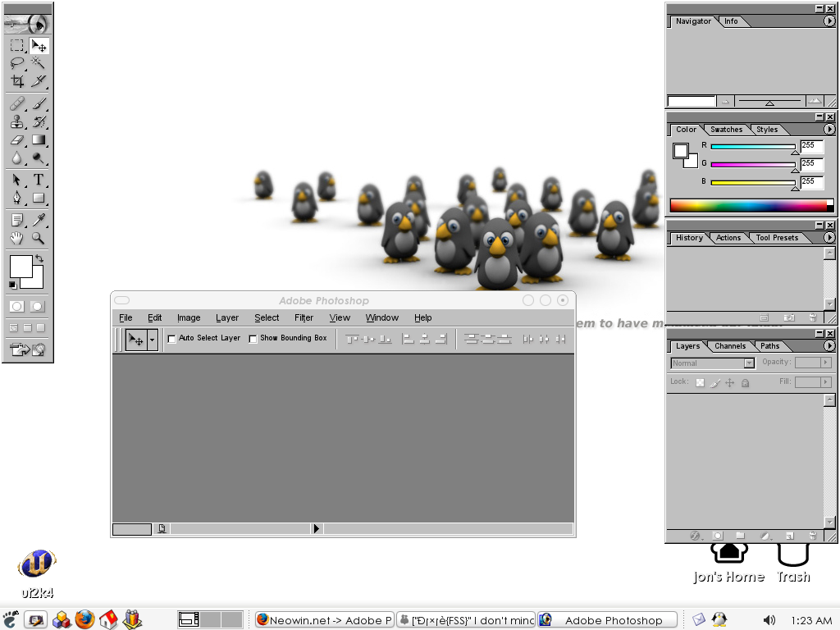Select the Healing Brush tool
The width and height of the screenshot is (840, 630).
tap(17, 103)
